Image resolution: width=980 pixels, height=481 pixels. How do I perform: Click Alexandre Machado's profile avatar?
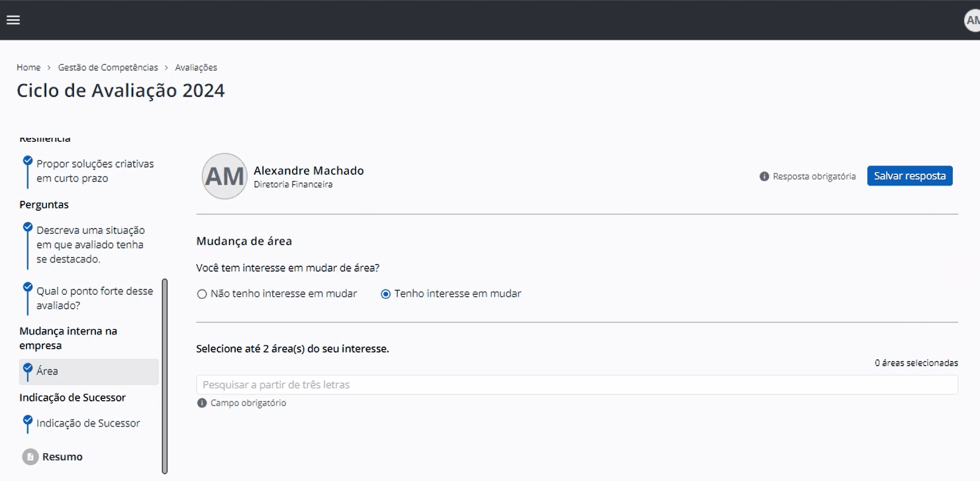(x=224, y=176)
